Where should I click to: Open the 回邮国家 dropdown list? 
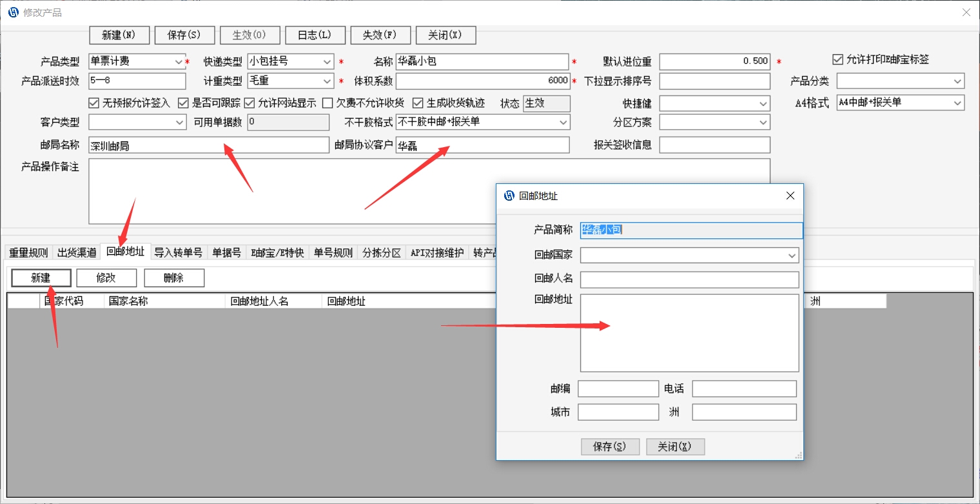pos(792,256)
